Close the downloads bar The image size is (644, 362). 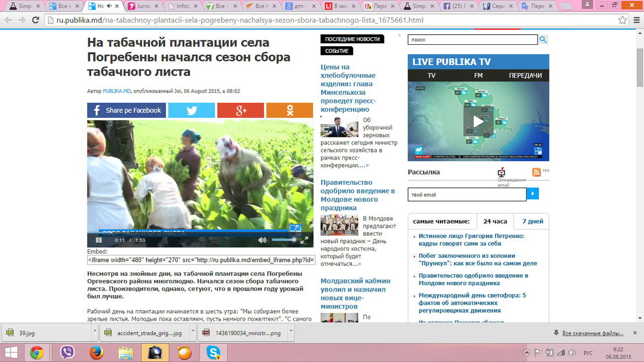[x=636, y=333]
